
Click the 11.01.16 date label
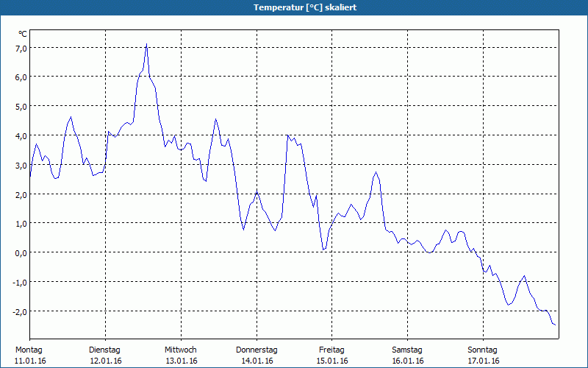point(30,361)
